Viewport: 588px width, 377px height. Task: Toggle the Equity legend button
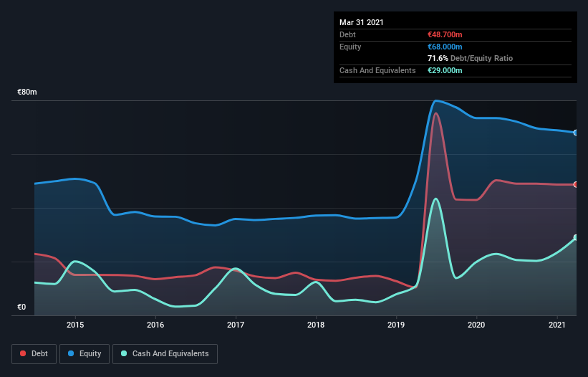(x=85, y=354)
